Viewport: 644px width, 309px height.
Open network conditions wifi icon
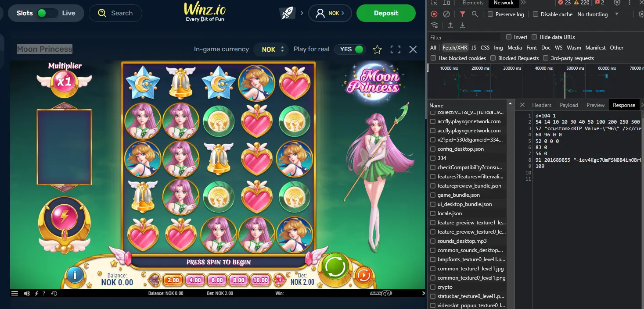point(434,25)
